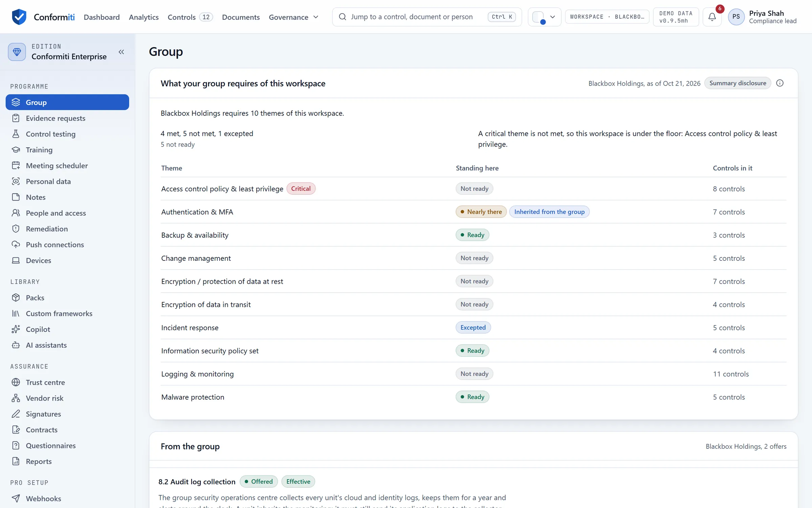Image resolution: width=812 pixels, height=508 pixels.
Task: Click 11 controls in Logging & monitoring row
Action: click(731, 374)
